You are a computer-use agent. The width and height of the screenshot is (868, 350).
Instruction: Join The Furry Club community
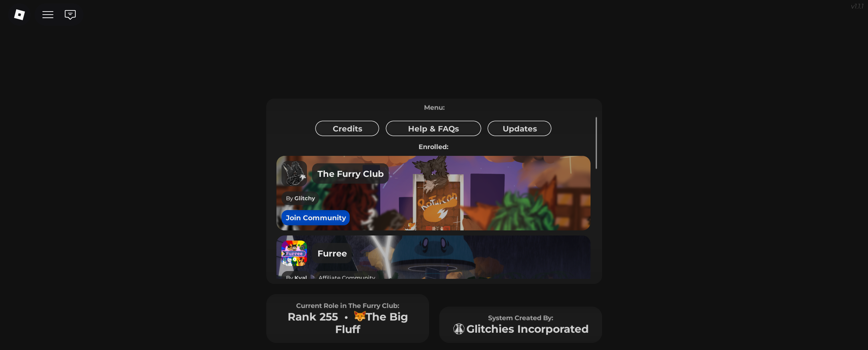point(315,218)
